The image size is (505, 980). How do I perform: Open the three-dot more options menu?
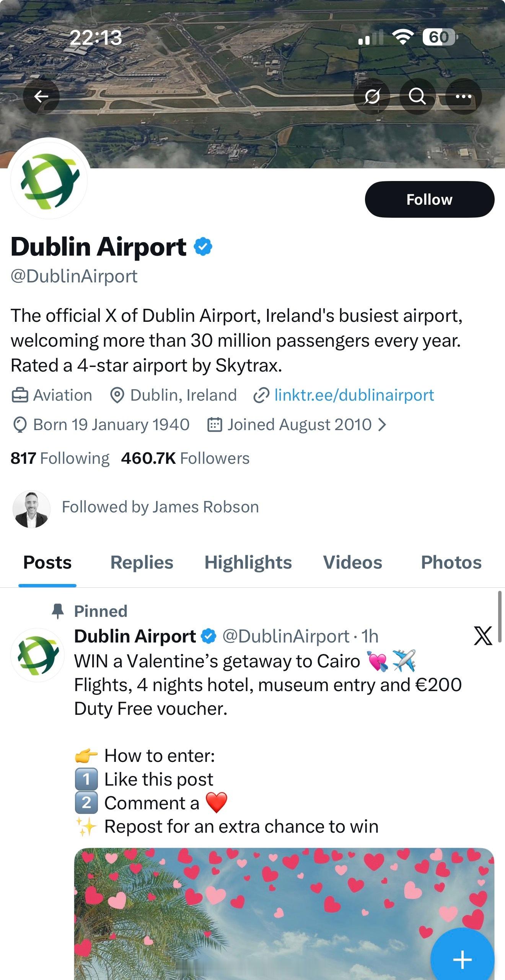tap(463, 96)
